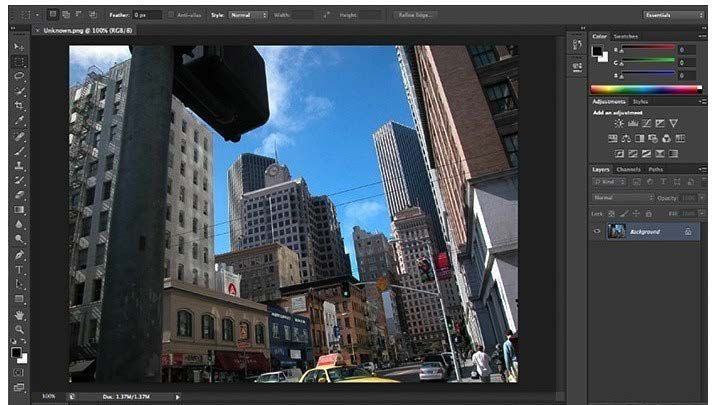716x405 pixels.
Task: Add a Channel Mixer adjustment
Action: tap(667, 138)
